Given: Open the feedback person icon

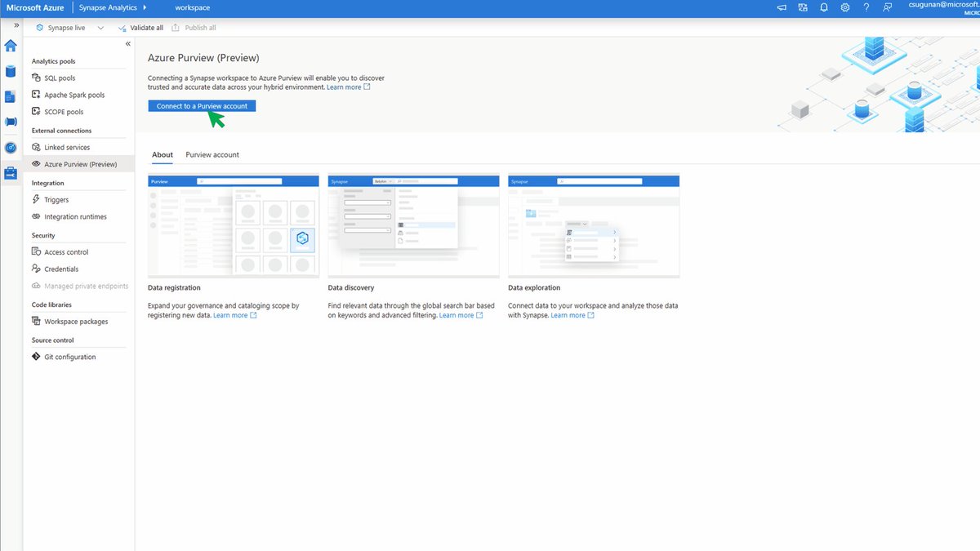Looking at the screenshot, I should click(888, 7).
